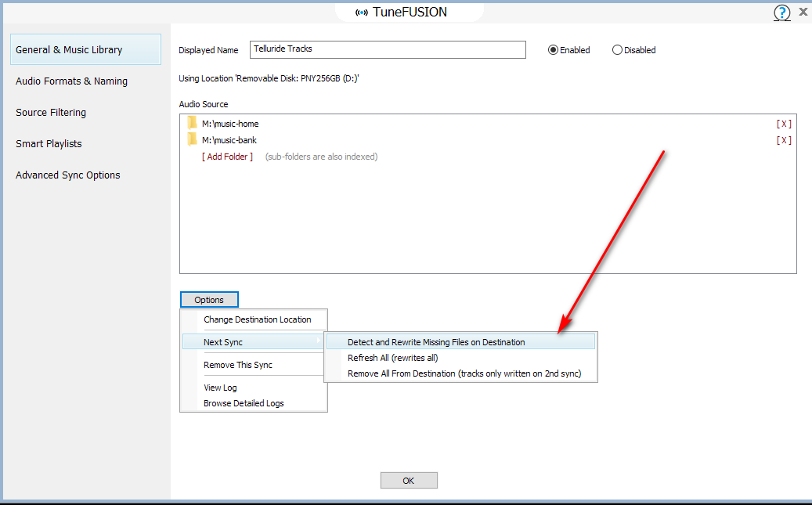Switch to Audio Formats & Naming tab
This screenshot has width=812, height=505.
tap(71, 81)
